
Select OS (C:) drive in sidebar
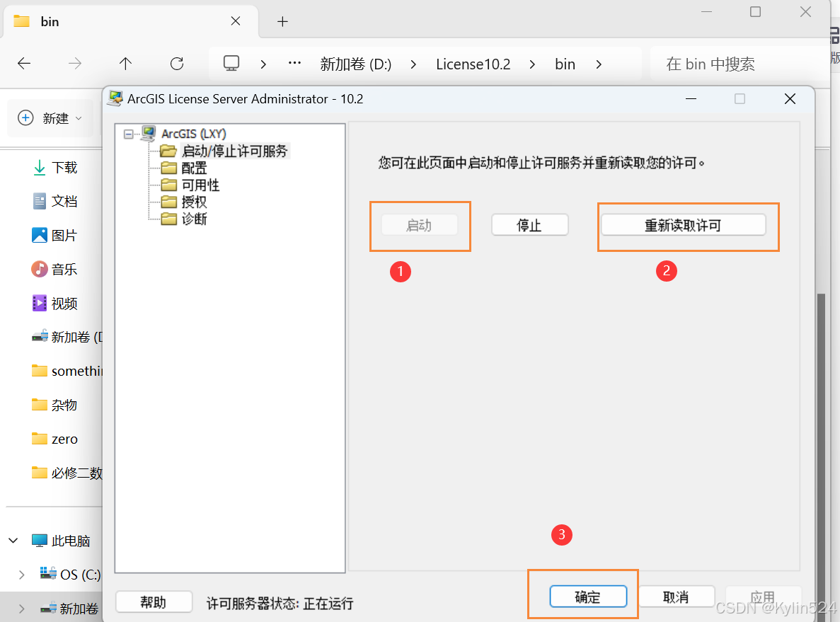click(x=70, y=575)
